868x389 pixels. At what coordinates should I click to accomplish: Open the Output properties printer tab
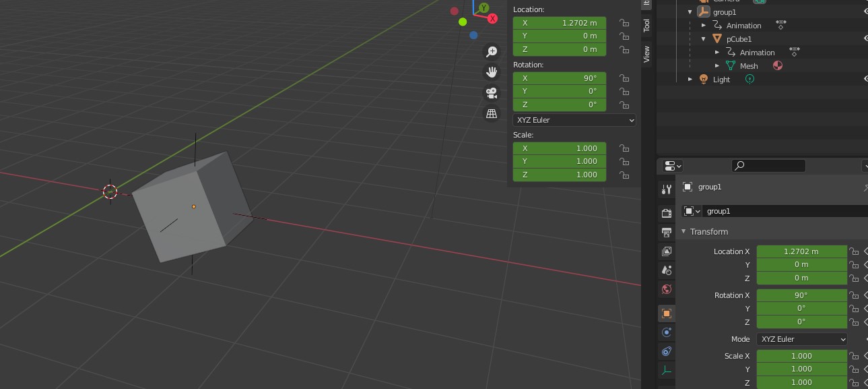coord(667,233)
